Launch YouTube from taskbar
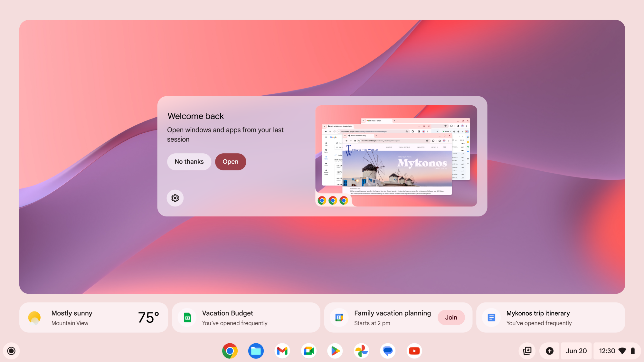This screenshot has height=362, width=644. pos(415,350)
